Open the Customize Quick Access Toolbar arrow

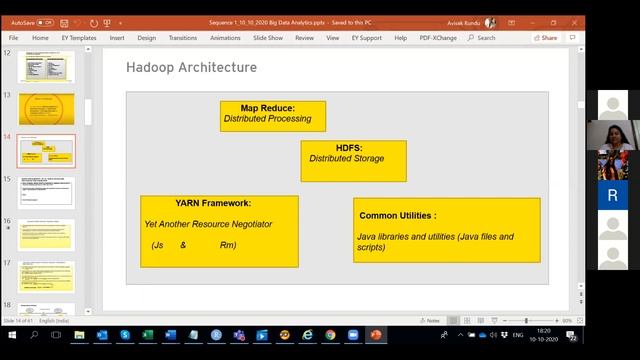[x=120, y=23]
